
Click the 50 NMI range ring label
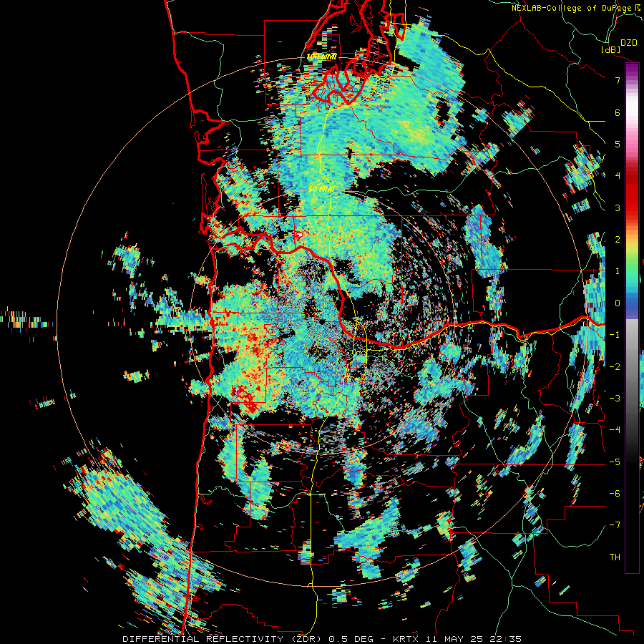pyautogui.click(x=321, y=190)
